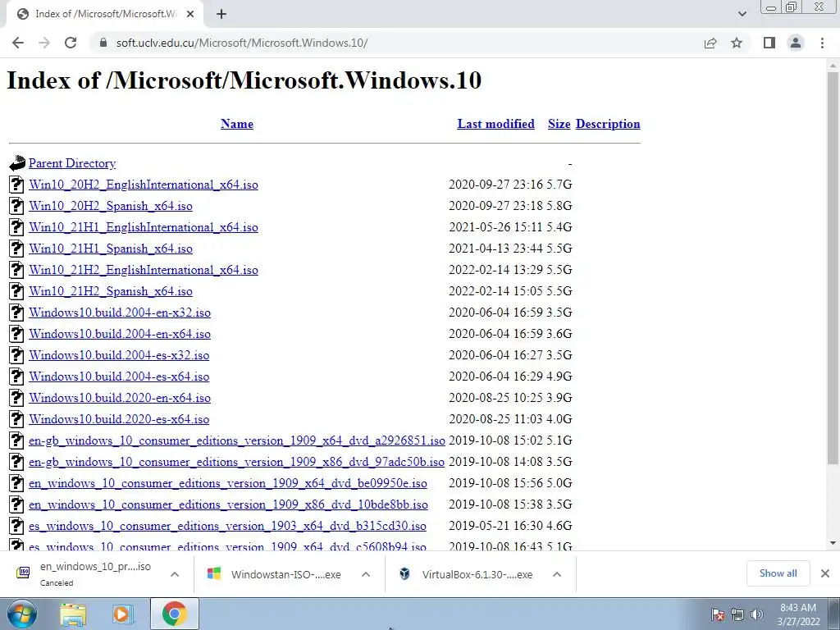The image size is (840, 630).
Task: Click the vertical page scrollbar thumb
Action: [833, 268]
